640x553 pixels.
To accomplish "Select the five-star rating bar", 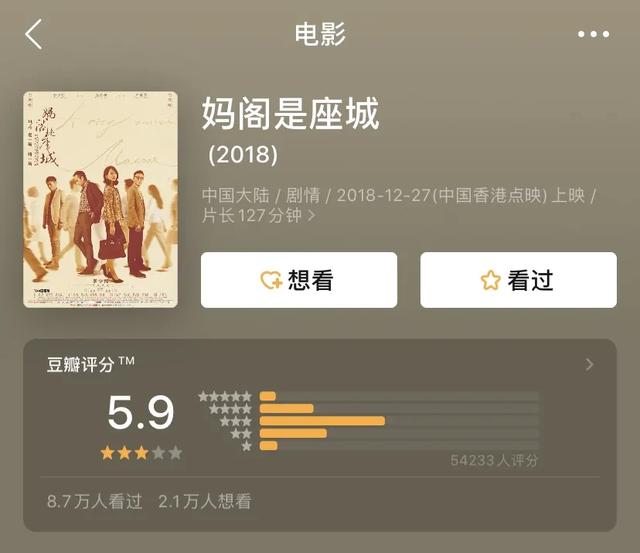I will coord(399,396).
